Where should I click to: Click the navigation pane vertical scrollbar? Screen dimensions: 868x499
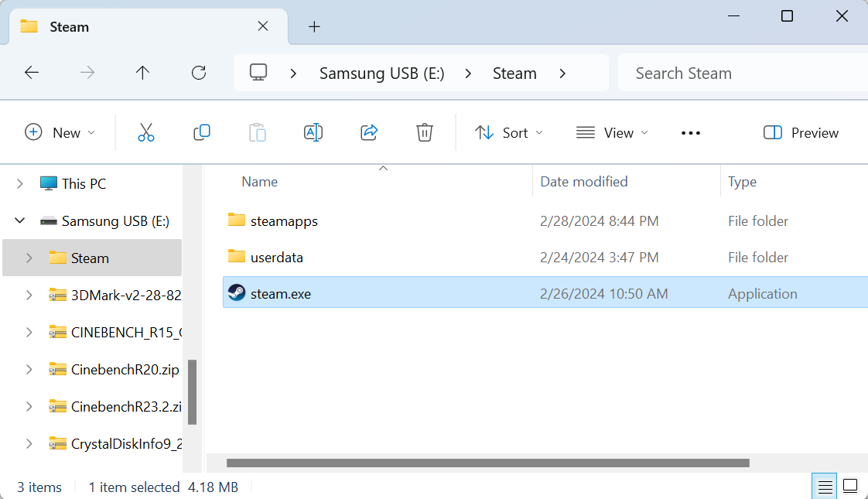192,392
